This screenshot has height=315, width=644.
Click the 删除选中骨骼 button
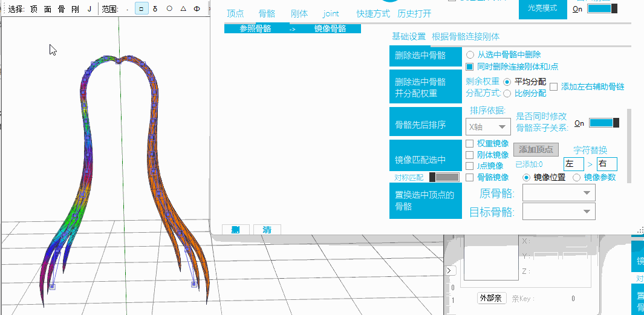420,56
